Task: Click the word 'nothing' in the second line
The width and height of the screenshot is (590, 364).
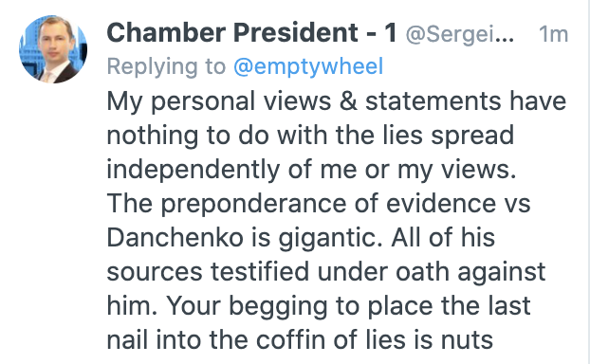Action: pyautogui.click(x=153, y=136)
